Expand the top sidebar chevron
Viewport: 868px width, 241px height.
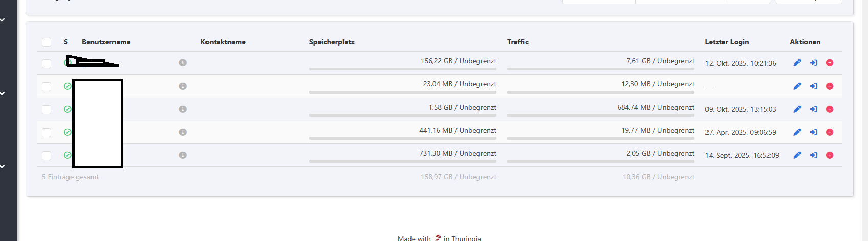click(3, 20)
